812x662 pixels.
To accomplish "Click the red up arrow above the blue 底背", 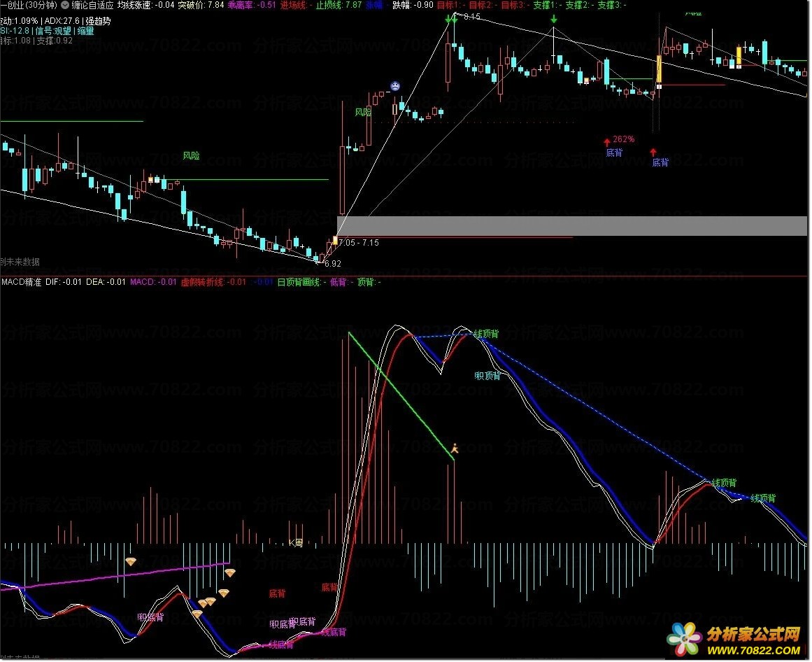I will point(653,153).
